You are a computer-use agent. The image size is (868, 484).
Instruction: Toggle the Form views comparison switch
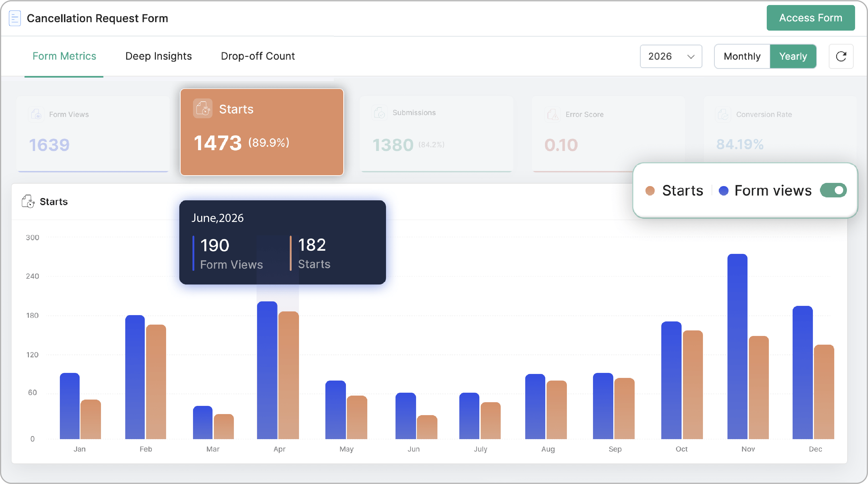[x=833, y=191]
